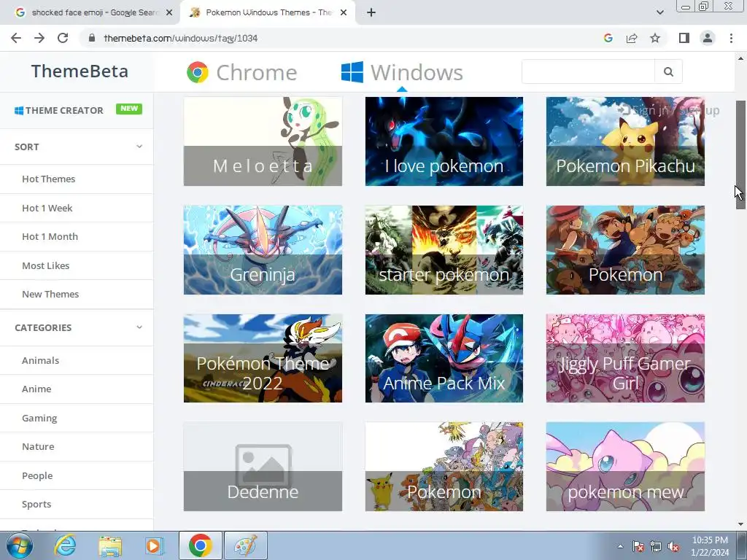
Task: Open the People category
Action: pos(37,475)
